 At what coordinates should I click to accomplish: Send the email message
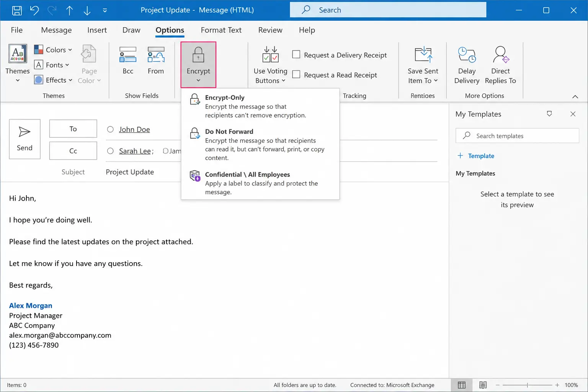(24, 139)
